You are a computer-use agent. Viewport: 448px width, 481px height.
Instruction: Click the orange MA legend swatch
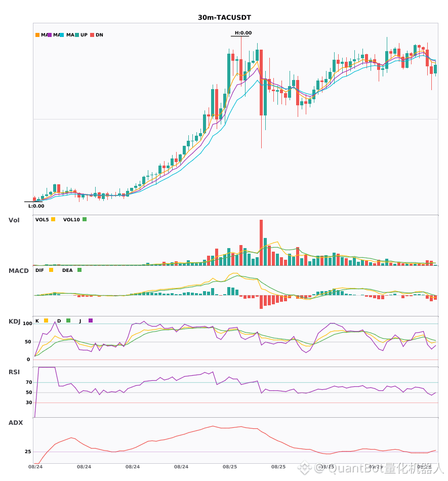coord(37,35)
